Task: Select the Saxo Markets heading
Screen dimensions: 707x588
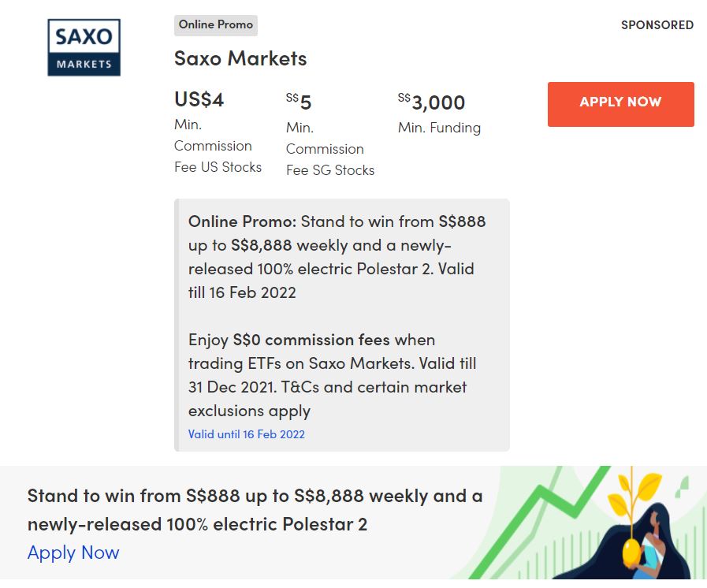Action: pos(240,58)
